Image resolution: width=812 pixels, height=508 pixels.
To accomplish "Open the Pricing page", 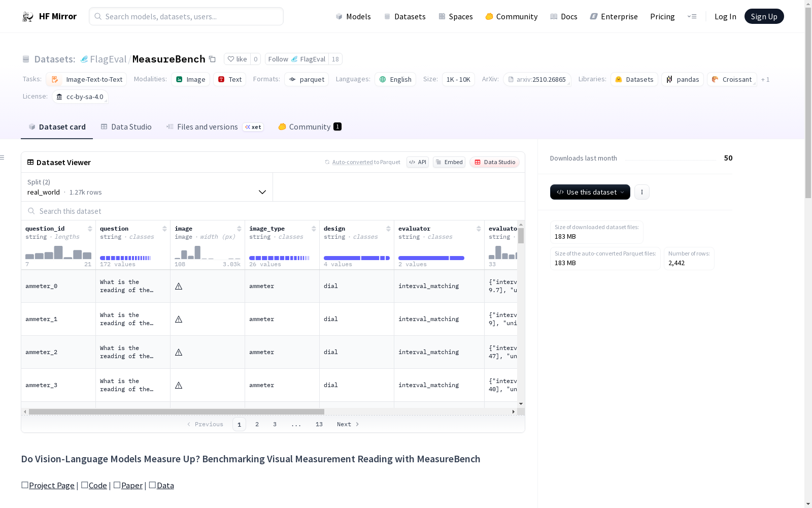I will (662, 16).
